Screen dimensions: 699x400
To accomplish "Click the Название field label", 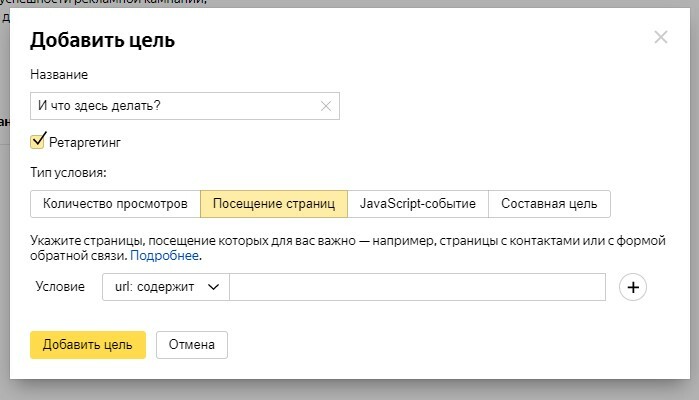I will tap(59, 75).
